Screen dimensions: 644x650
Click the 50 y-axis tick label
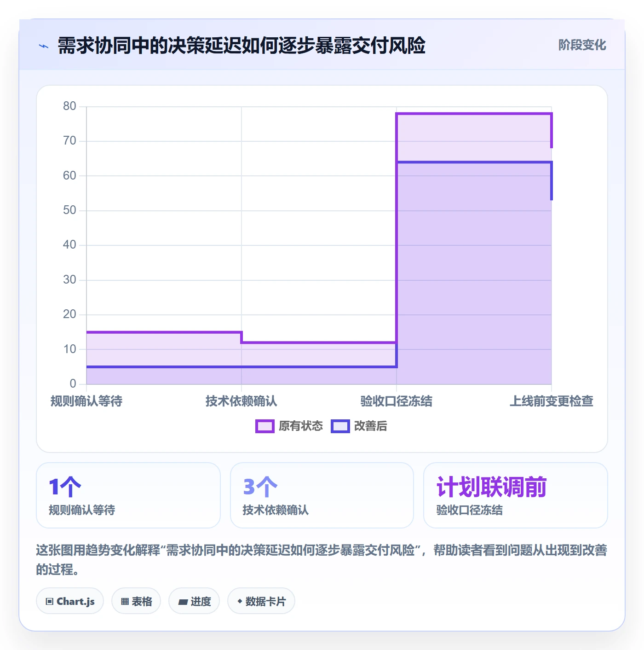pyautogui.click(x=70, y=210)
